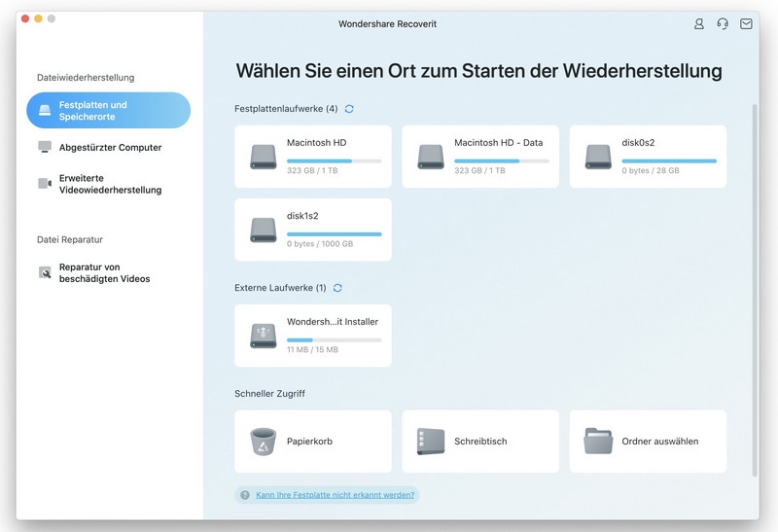Screen dimensions: 778x532
Task: Scan the Schreibtisch location
Action: click(480, 442)
